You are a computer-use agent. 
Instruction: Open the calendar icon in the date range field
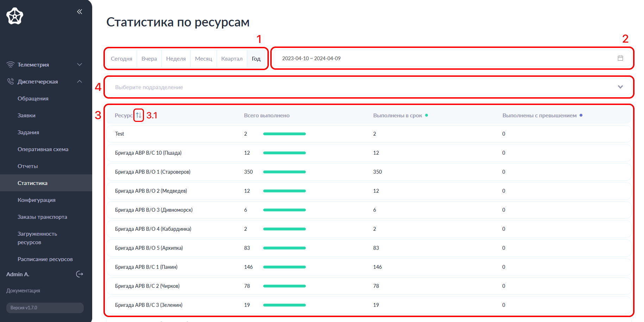(620, 58)
